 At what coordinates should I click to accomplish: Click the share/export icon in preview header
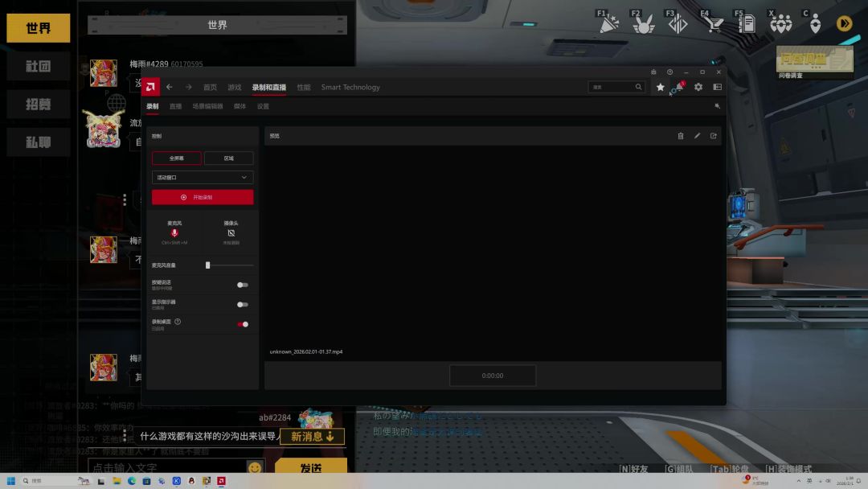(x=713, y=136)
